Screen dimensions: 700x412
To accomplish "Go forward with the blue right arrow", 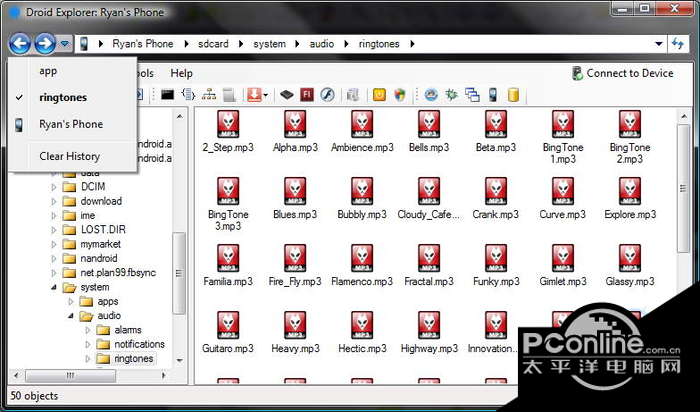I will click(x=45, y=44).
